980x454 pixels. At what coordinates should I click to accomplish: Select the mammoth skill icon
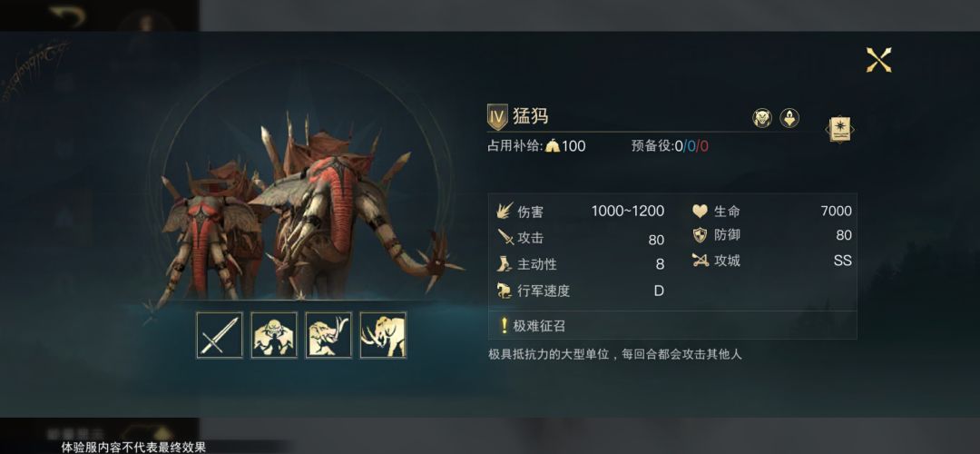pyautogui.click(x=383, y=335)
